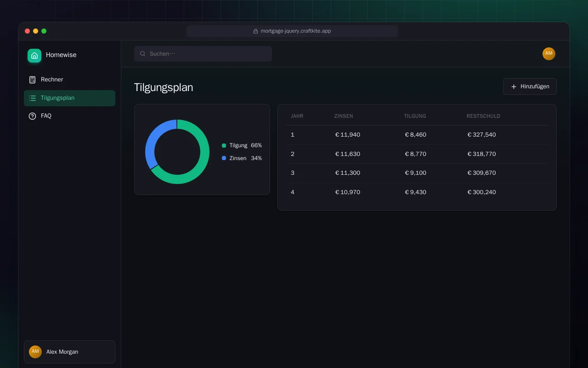Viewport: 588px width, 368px height.
Task: Click the green Tilgung legend swatch
Action: 224,145
